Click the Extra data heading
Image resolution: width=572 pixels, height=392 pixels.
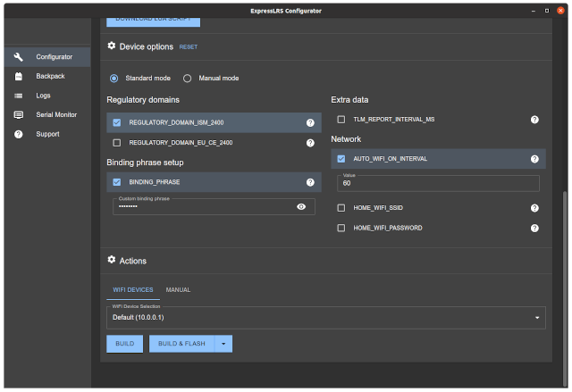[x=349, y=100]
